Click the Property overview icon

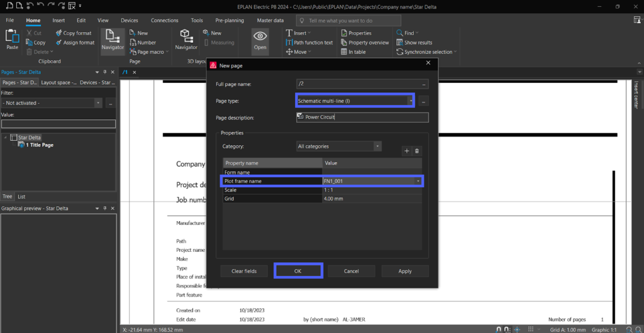pos(344,43)
